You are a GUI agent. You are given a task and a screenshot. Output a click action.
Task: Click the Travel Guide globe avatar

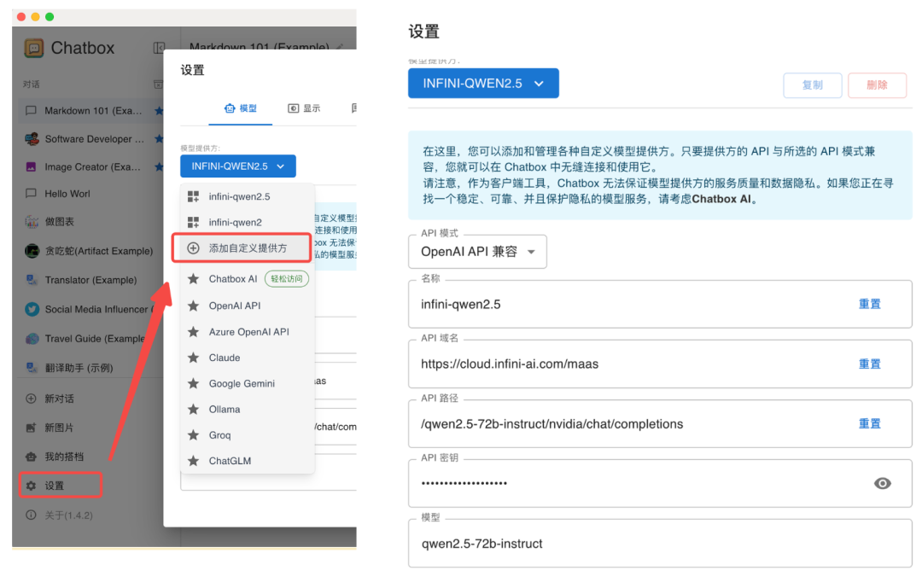(x=32, y=339)
